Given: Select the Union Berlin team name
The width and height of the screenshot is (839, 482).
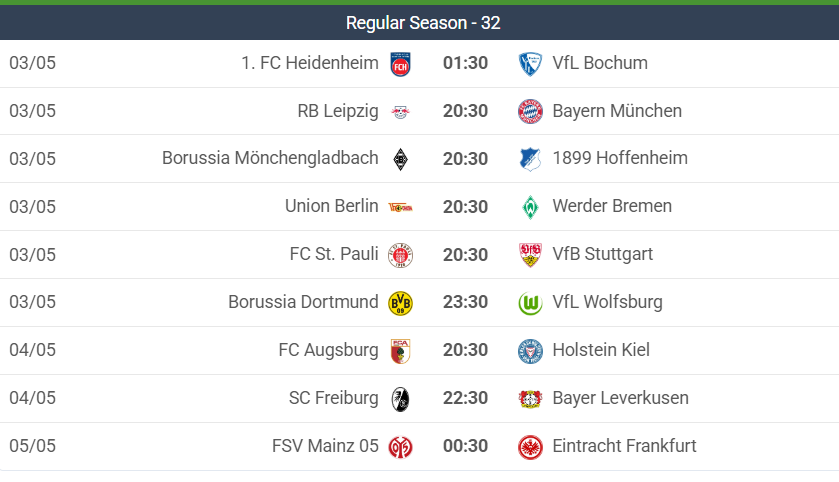Looking at the screenshot, I should (332, 206).
